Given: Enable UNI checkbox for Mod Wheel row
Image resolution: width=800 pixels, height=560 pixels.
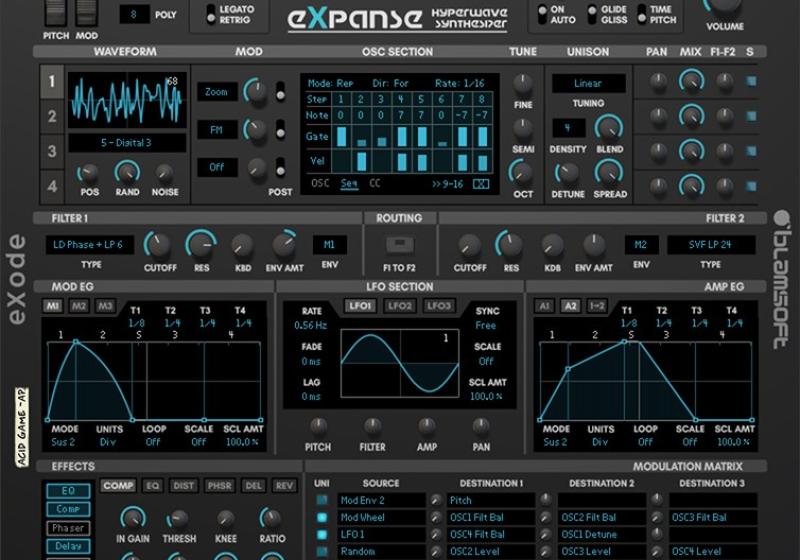Looking at the screenshot, I should click(x=322, y=517).
